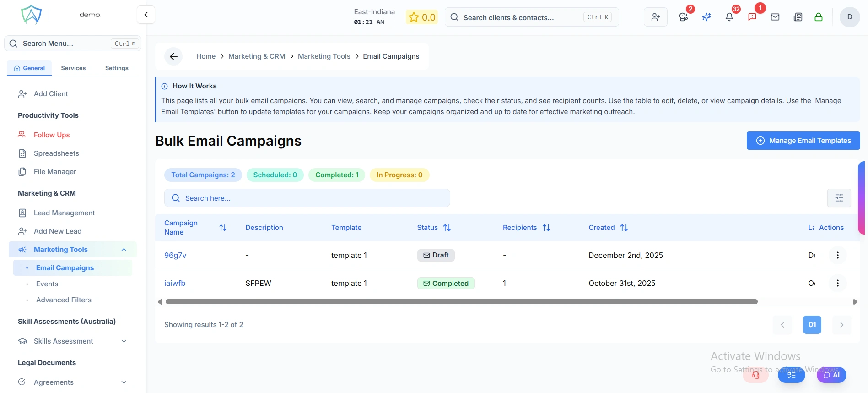This screenshot has width=868, height=393.
Task: Open Lead Management in the sidebar
Action: click(x=64, y=213)
